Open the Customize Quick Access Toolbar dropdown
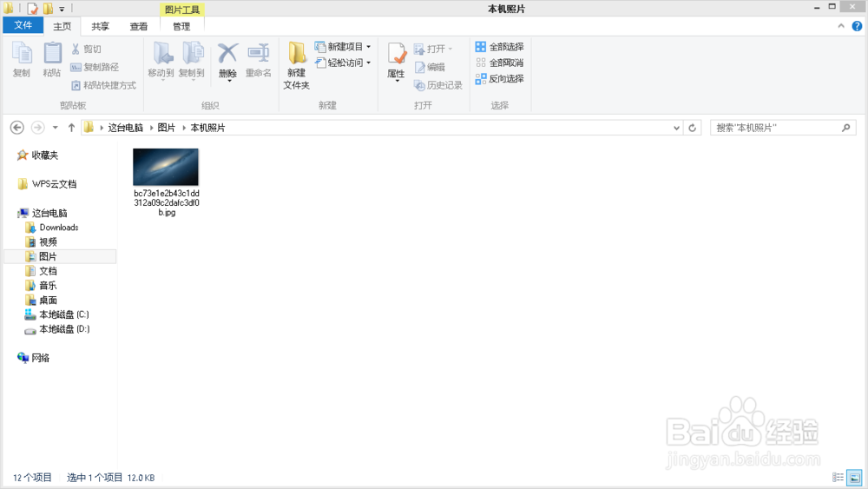868x489 pixels. 62,9
